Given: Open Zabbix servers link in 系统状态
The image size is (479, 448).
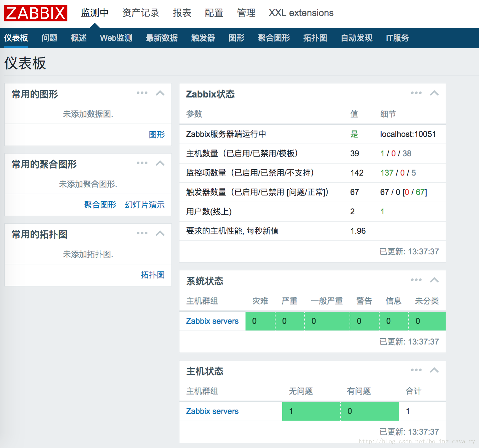Looking at the screenshot, I should click(x=212, y=321).
